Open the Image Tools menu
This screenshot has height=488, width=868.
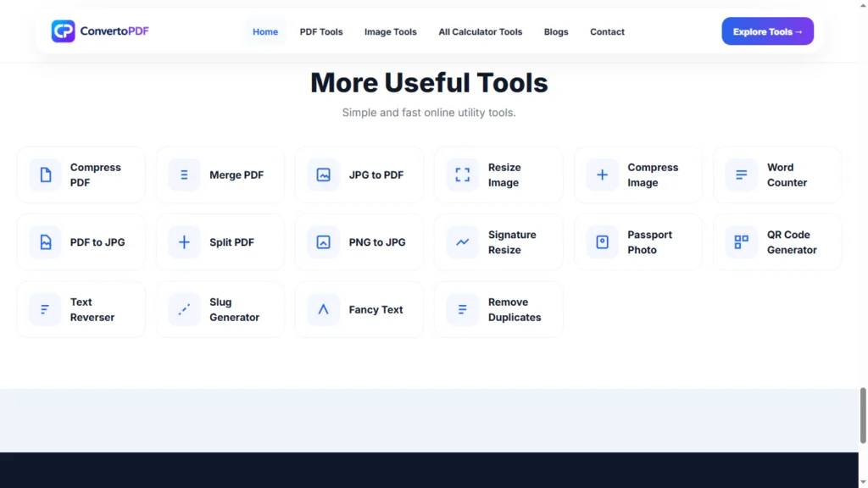(390, 32)
